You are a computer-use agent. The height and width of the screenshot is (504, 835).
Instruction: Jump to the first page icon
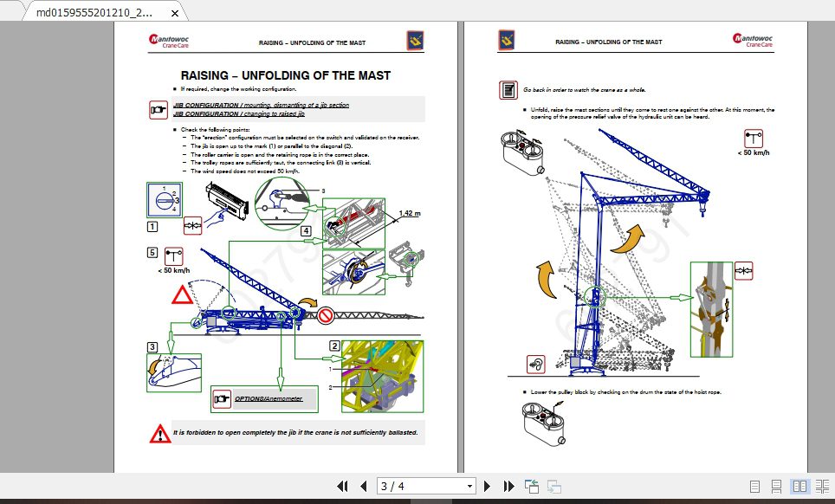pos(342,486)
